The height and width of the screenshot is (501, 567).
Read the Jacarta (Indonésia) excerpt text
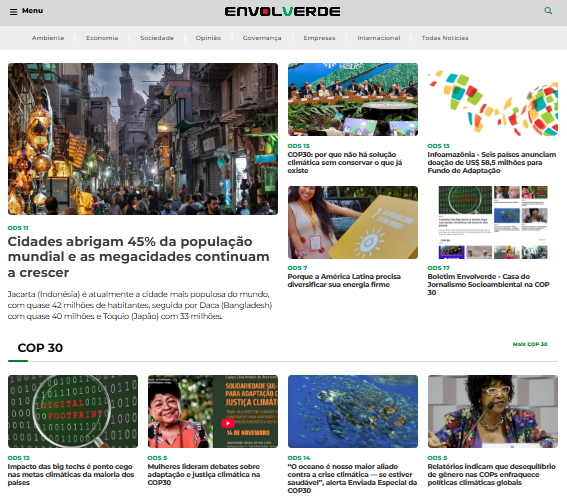(x=140, y=305)
